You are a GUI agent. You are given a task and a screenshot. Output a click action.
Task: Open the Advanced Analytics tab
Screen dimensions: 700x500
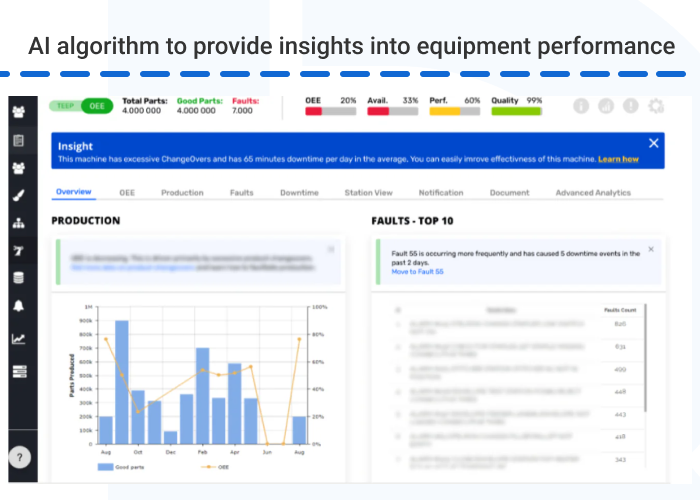tap(593, 193)
